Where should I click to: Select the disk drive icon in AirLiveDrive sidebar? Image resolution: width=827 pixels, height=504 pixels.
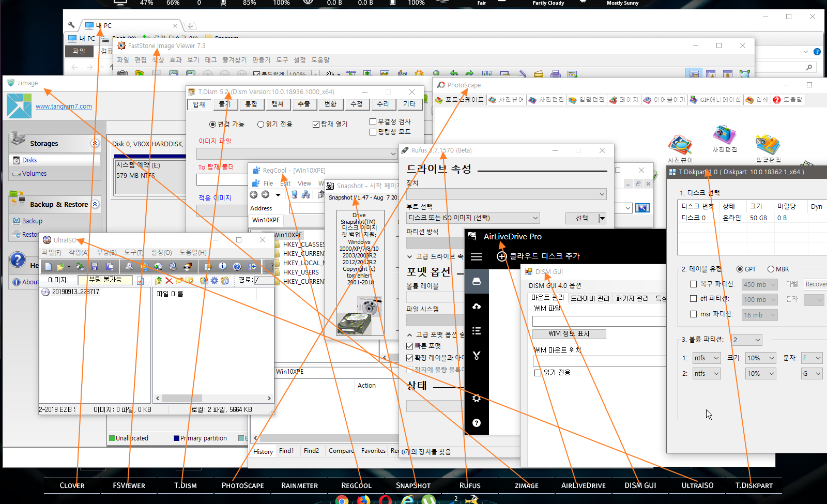point(477,281)
